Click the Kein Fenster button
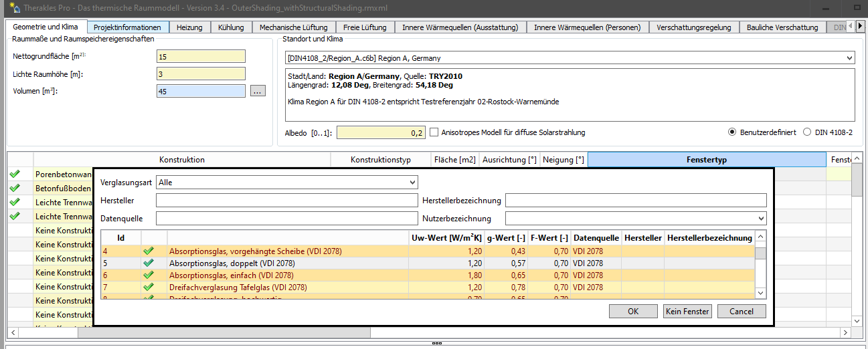The height and width of the screenshot is (349, 868). [687, 311]
